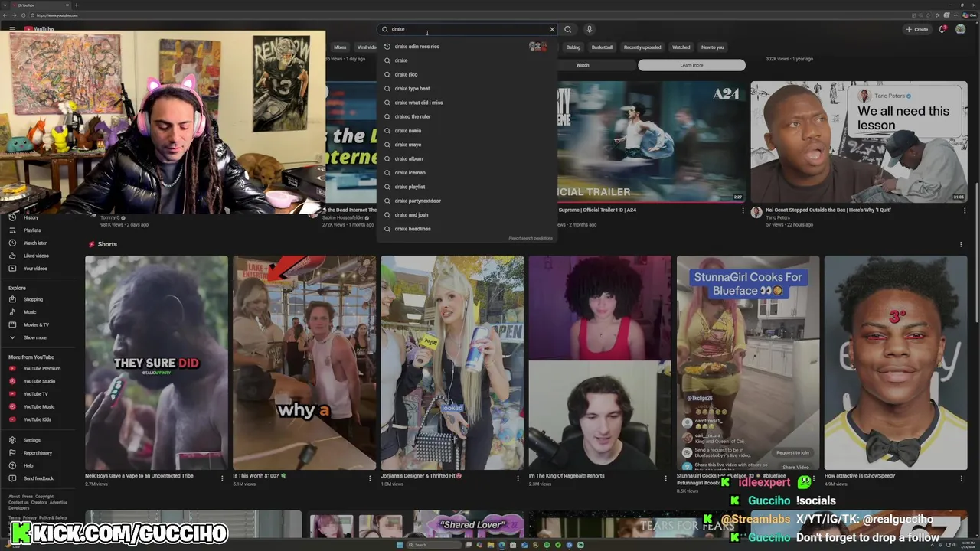Screen dimensions: 980x551
Task: Select the Basketball filter chip
Action: tap(602, 47)
